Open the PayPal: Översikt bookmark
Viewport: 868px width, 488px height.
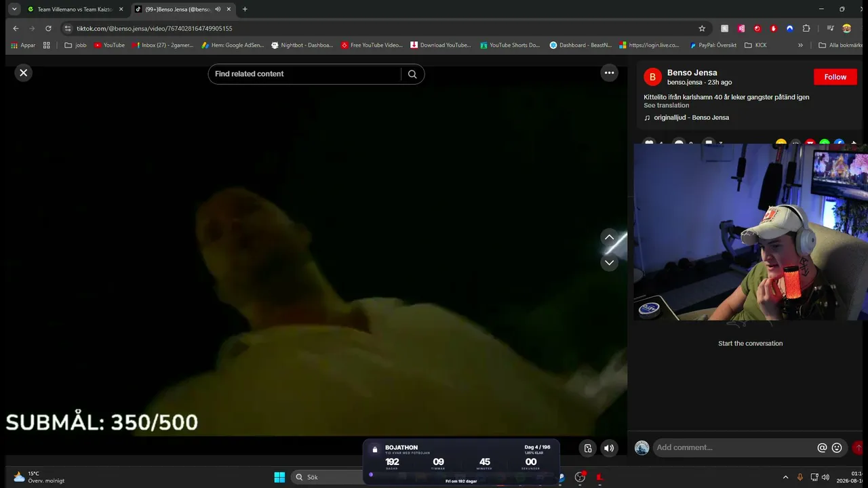click(712, 45)
